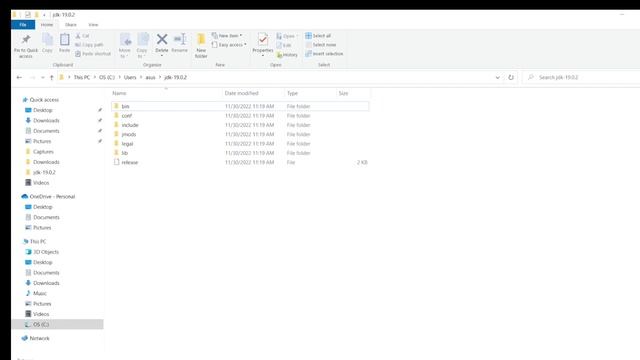Expand address bar history dropdown
The height and width of the screenshot is (360, 640).
(x=498, y=77)
